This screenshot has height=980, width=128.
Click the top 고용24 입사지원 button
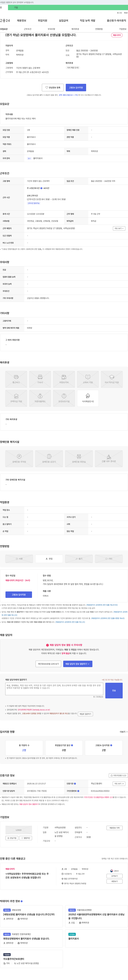click(76, 88)
